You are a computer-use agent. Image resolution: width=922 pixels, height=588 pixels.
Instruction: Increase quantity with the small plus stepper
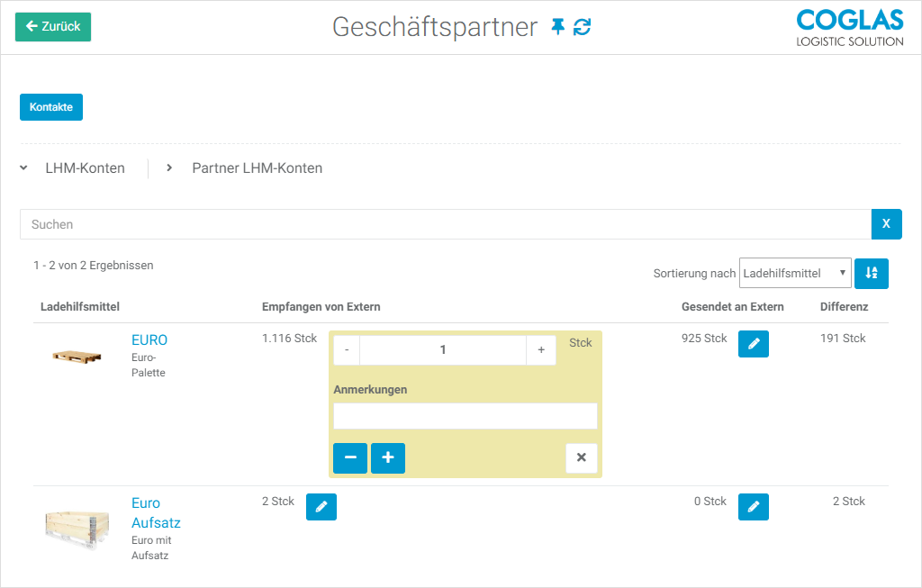click(x=541, y=350)
